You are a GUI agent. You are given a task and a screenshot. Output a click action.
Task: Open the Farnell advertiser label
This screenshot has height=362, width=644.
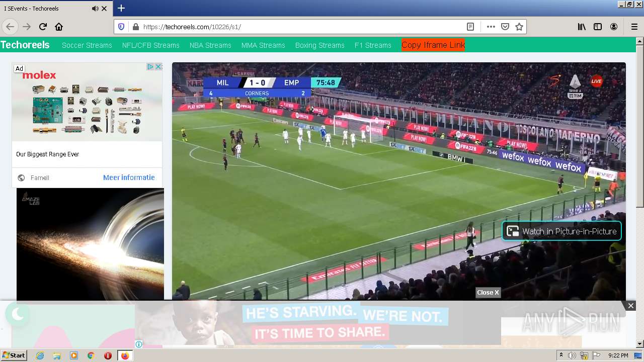(x=40, y=178)
